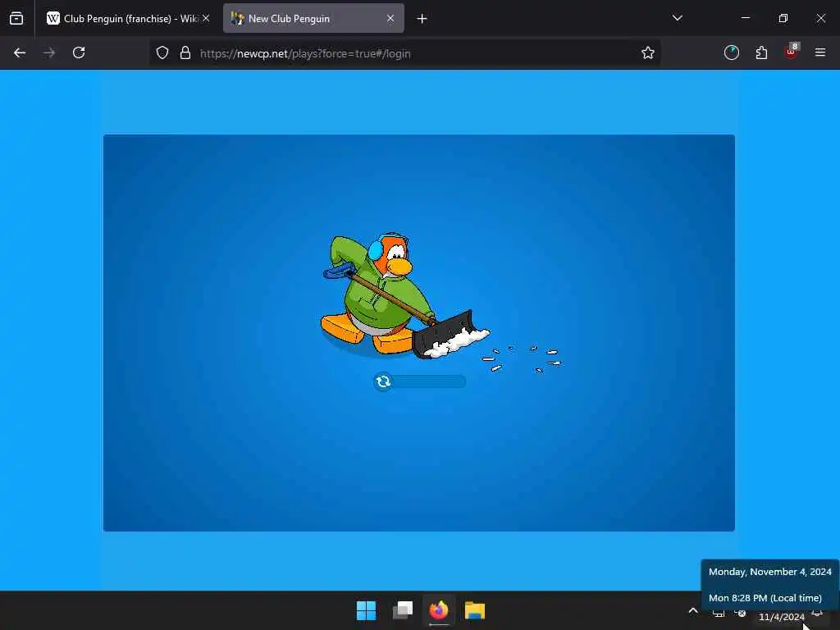Image resolution: width=840 pixels, height=630 pixels.
Task: Open Firefox View tab list icon
Action: tap(16, 18)
